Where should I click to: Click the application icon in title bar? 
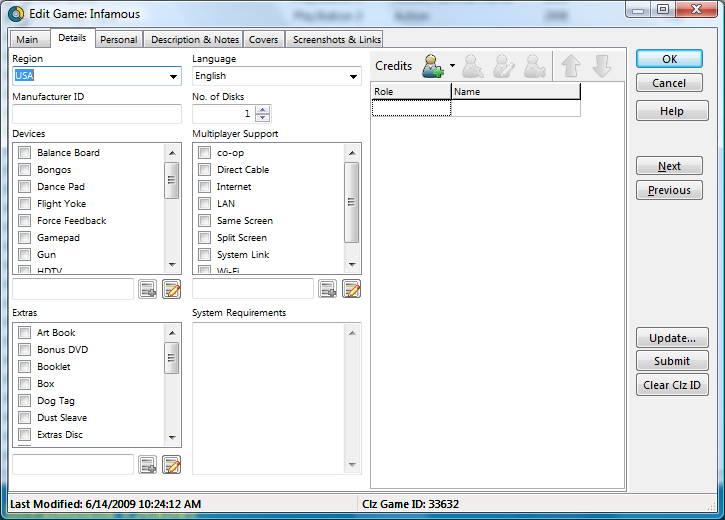16,14
